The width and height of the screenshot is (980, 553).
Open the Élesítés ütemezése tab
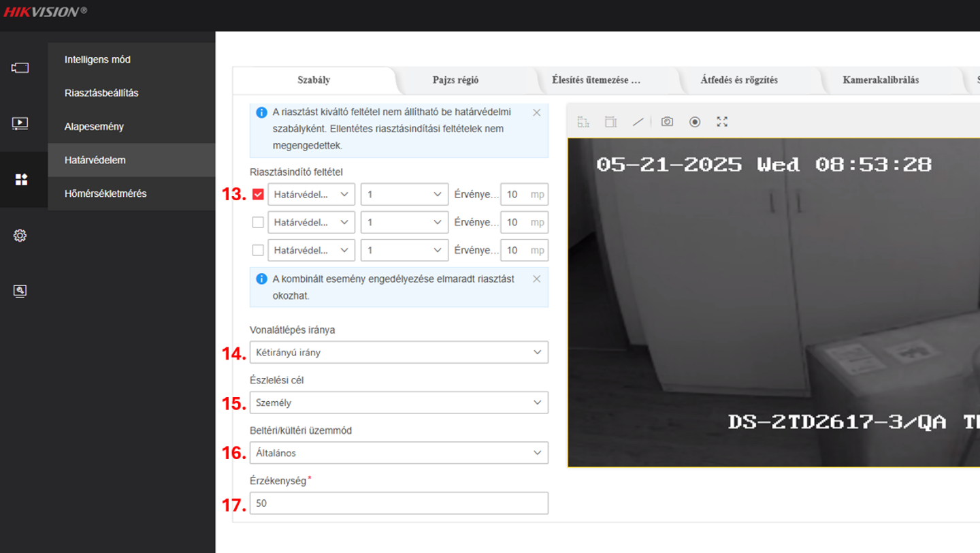click(596, 80)
